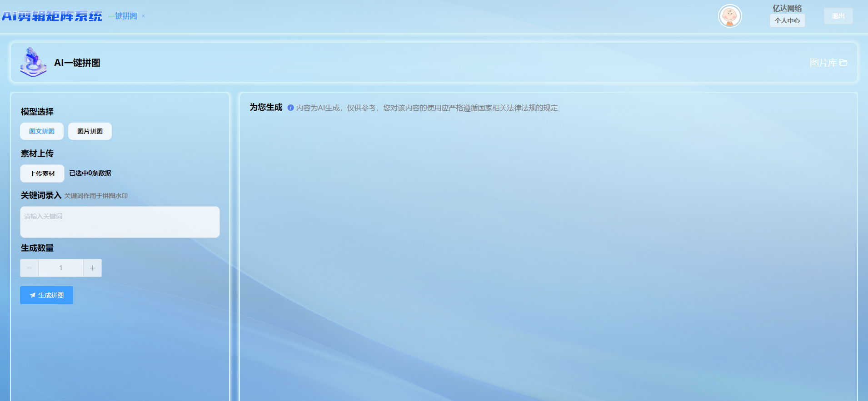
Task: Focus the 请输入关键词 text area
Action: click(x=120, y=222)
